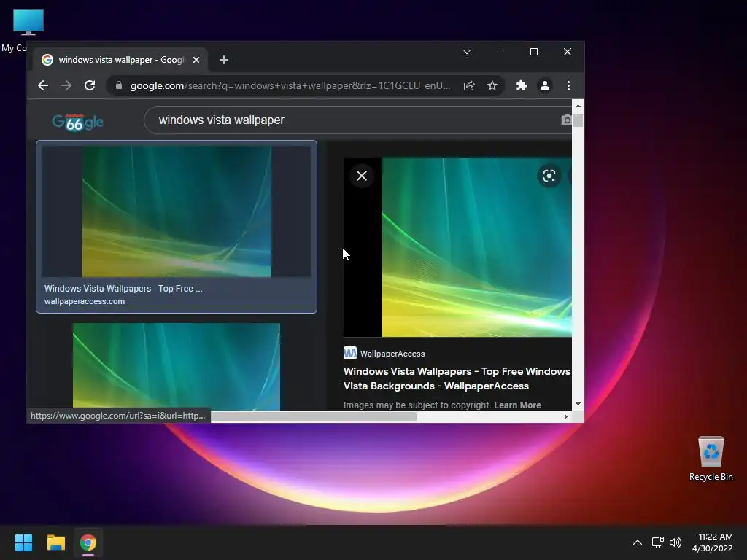Open the Chrome profile avatar button
Screen dimensions: 747x560
click(544, 86)
